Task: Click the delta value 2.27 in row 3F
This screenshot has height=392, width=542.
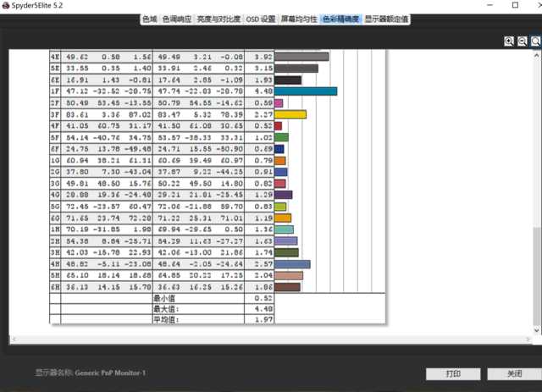Action: [x=263, y=114]
